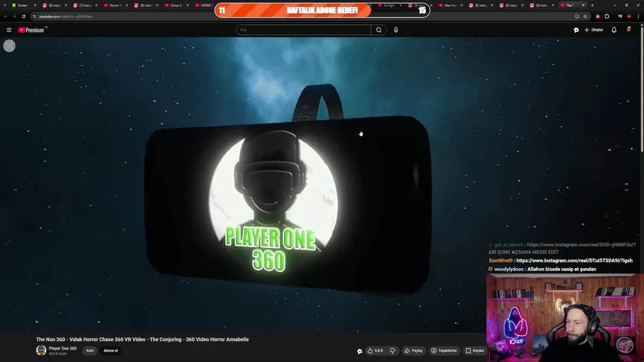The image size is (644, 362).
Task: Reload the current page
Action: pos(23,16)
